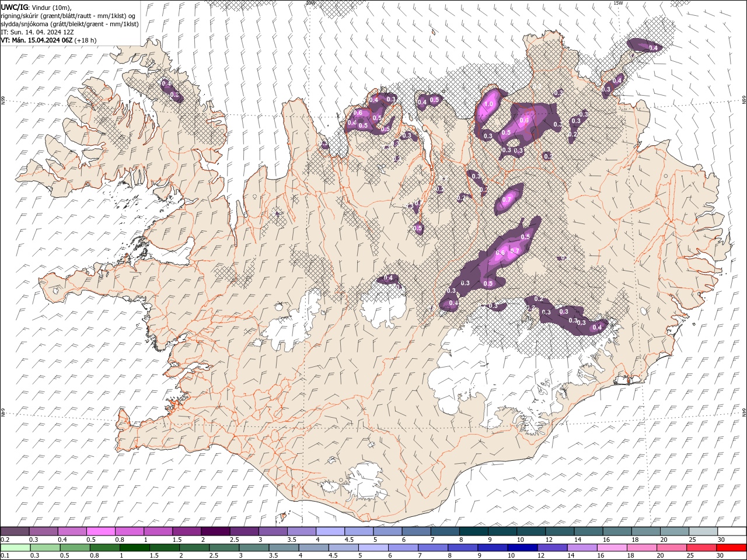Click the 'UWC/IG: Vindur (10m),' title text
The width and height of the screenshot is (747, 560).
[36, 7]
